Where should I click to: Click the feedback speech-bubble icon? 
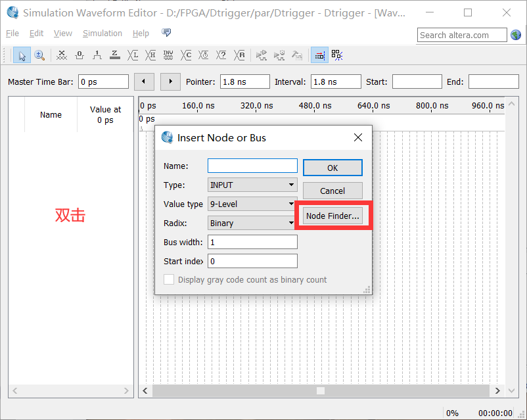coord(166,32)
